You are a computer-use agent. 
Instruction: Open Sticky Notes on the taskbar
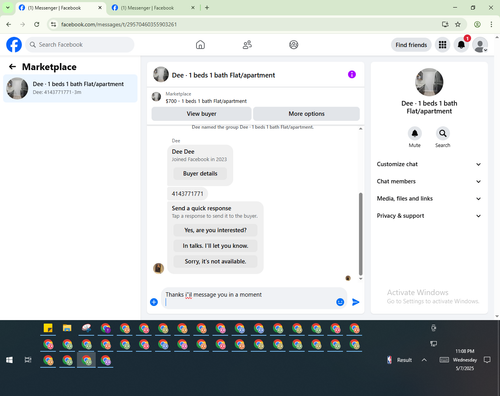pyautogui.click(x=48, y=328)
